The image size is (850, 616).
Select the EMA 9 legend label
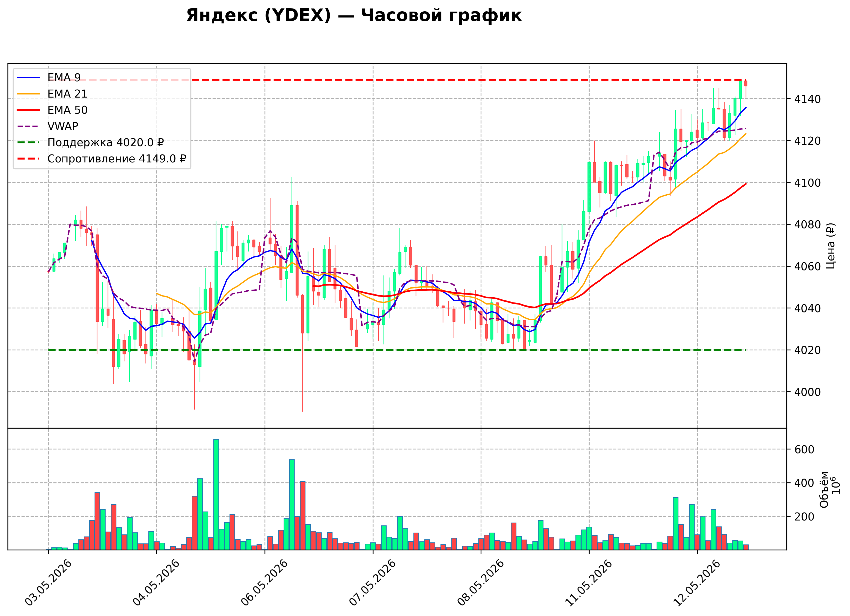click(64, 77)
